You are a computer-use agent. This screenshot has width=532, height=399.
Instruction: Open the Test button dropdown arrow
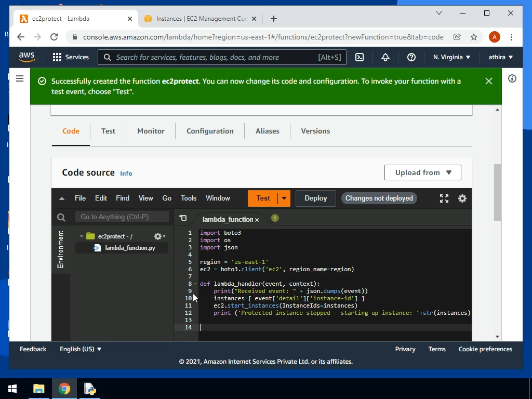[284, 198]
